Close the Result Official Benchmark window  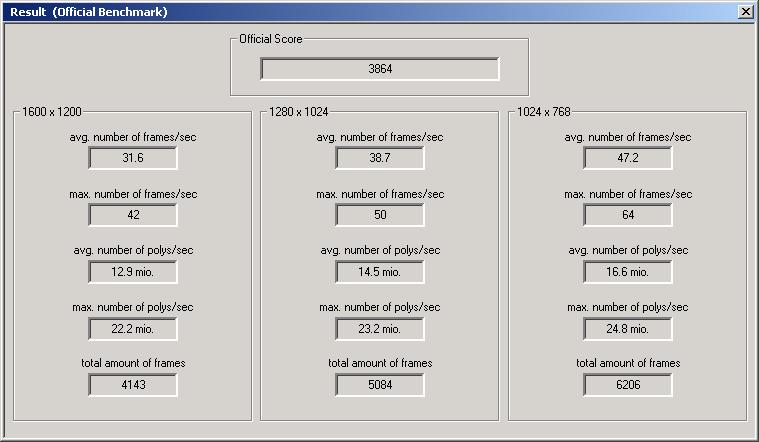(745, 12)
